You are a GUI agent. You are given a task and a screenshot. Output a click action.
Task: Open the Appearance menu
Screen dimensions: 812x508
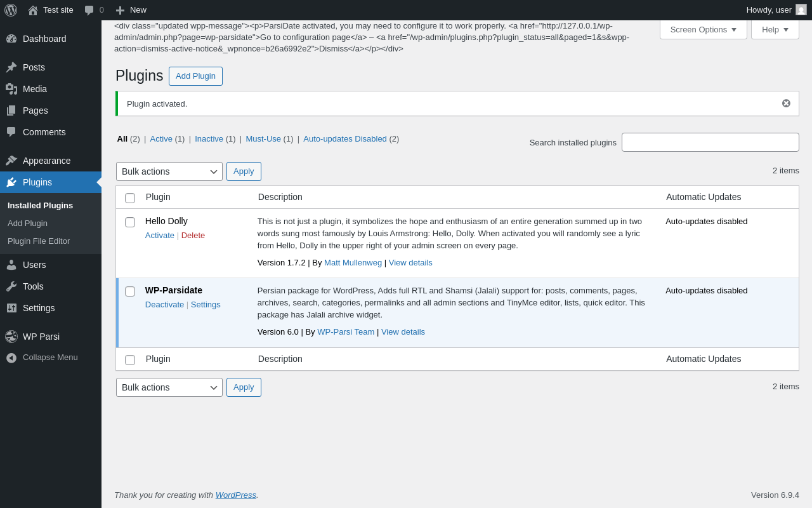(x=51, y=161)
